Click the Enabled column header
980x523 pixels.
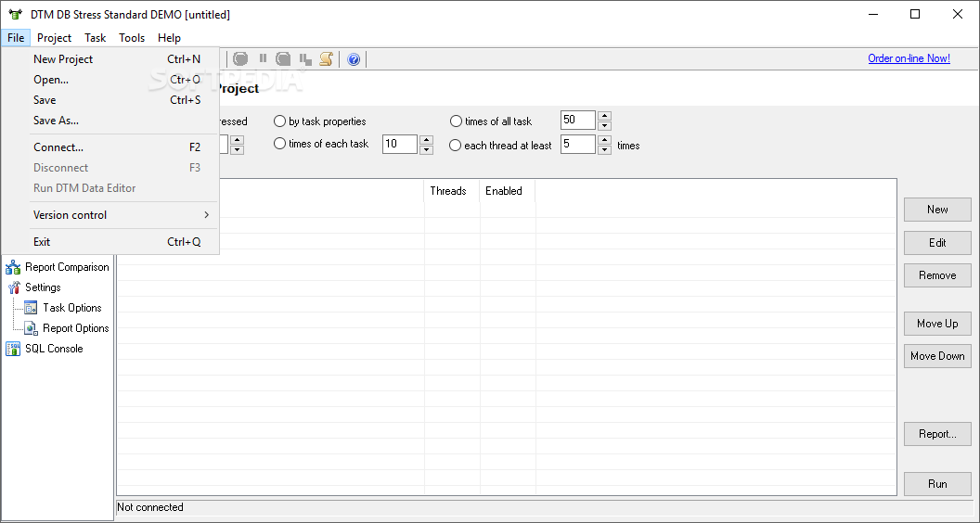coord(507,191)
